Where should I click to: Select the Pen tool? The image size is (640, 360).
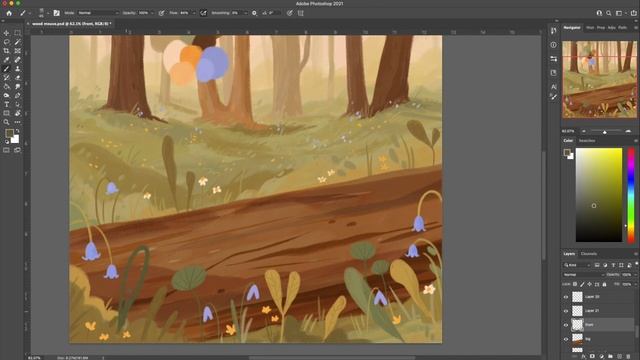pos(18,96)
